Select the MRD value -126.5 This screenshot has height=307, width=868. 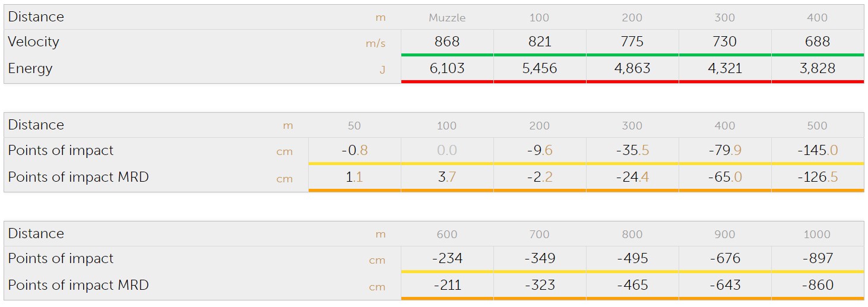[x=817, y=177]
